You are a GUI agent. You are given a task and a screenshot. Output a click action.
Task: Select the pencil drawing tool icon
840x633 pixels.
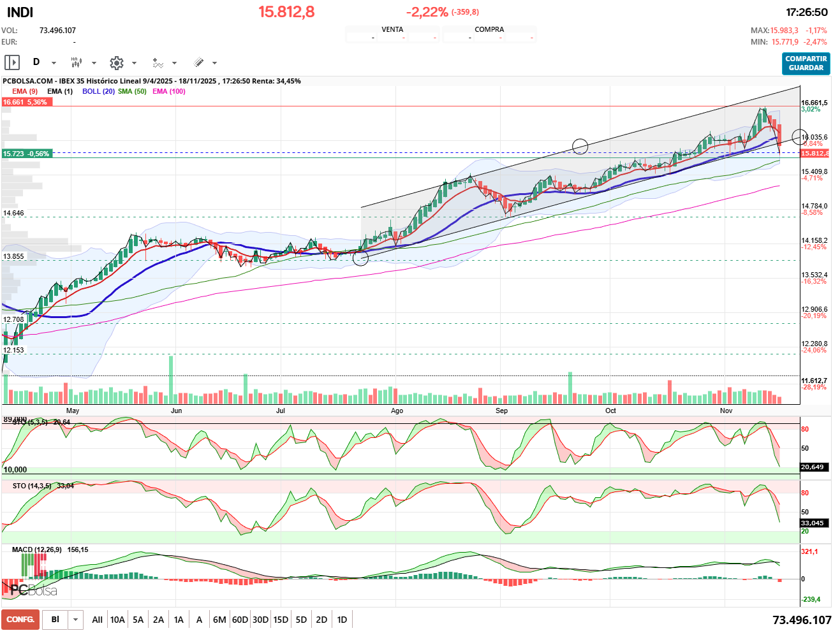coord(198,62)
